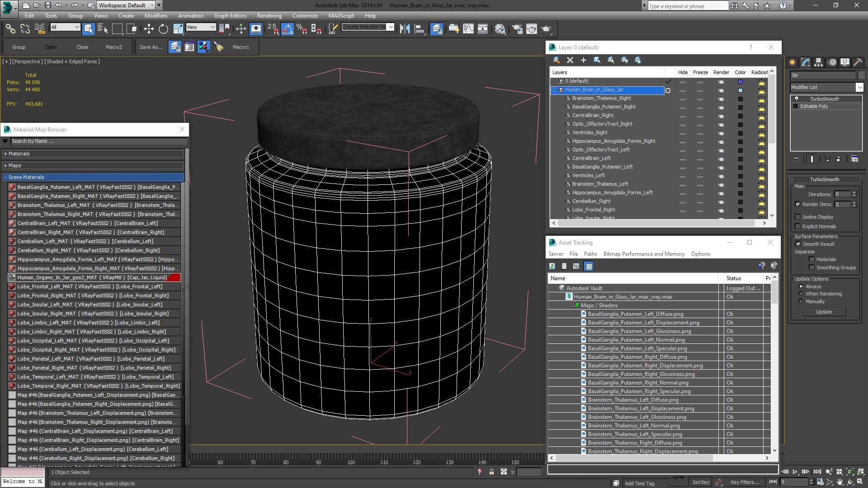The height and width of the screenshot is (488, 868).
Task: Create new layer in Layer dialog
Action: click(557, 60)
